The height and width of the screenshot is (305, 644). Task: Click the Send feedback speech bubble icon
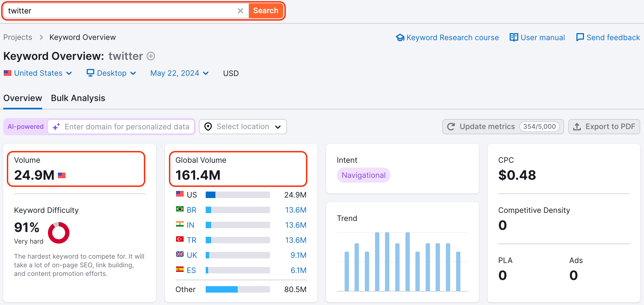tap(580, 37)
